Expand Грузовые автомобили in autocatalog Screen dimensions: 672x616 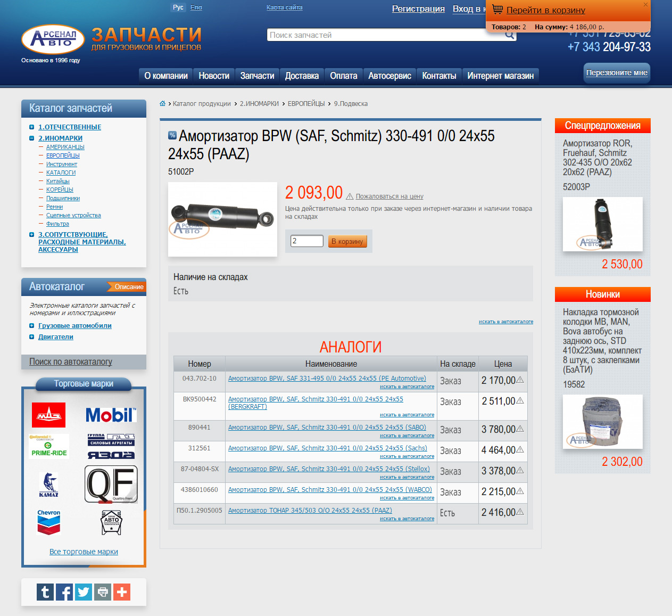tap(32, 326)
